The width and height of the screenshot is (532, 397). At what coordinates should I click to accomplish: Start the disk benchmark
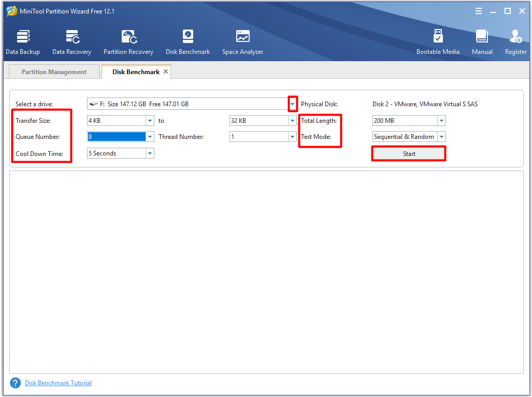tap(409, 154)
